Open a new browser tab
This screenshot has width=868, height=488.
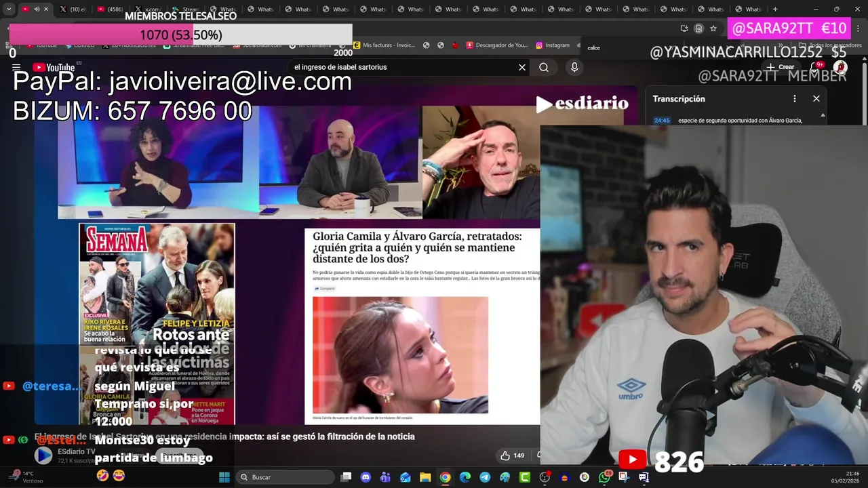pyautogui.click(x=775, y=9)
